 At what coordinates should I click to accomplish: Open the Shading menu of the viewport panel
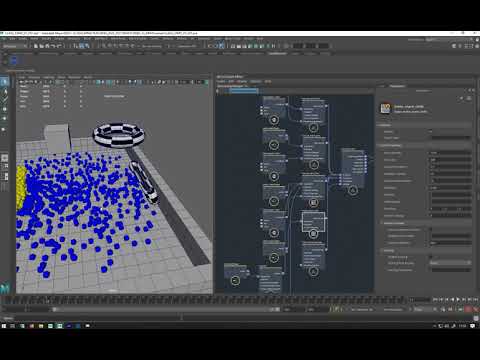[x=34, y=77]
